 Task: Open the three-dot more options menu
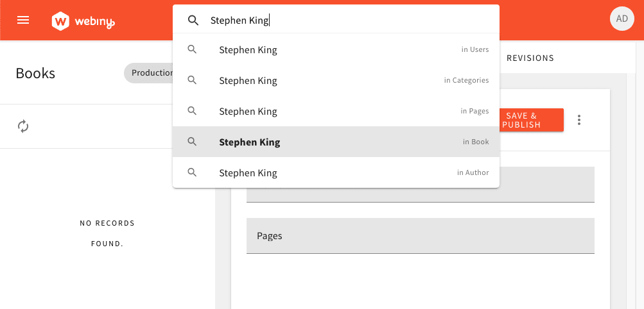pos(579,120)
